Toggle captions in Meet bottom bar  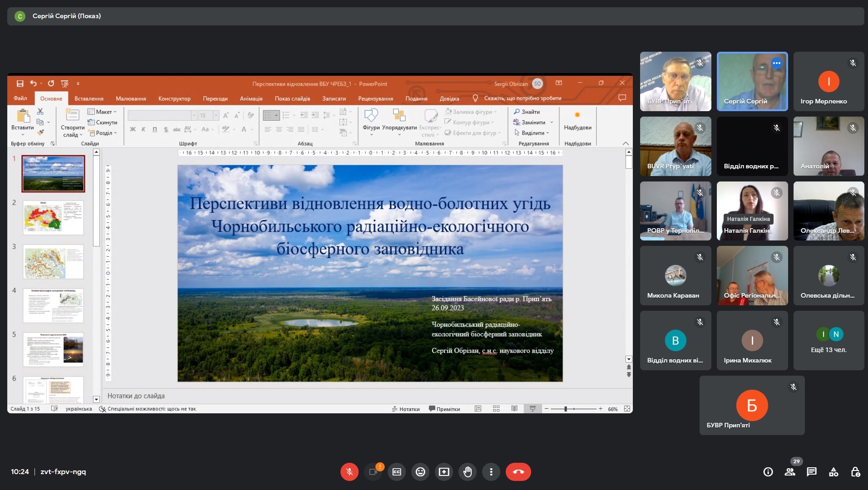(397, 472)
